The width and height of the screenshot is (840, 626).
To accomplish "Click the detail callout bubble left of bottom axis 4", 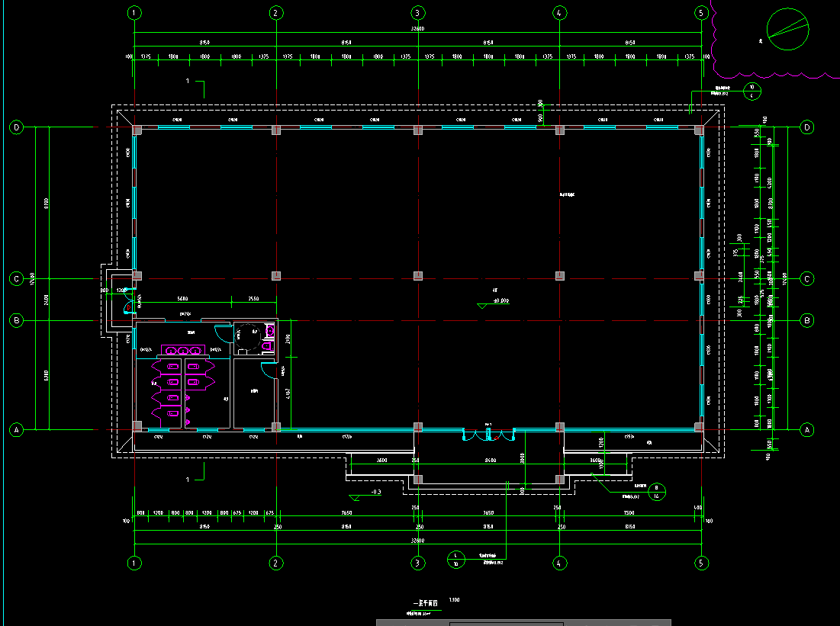I will pos(455,560).
